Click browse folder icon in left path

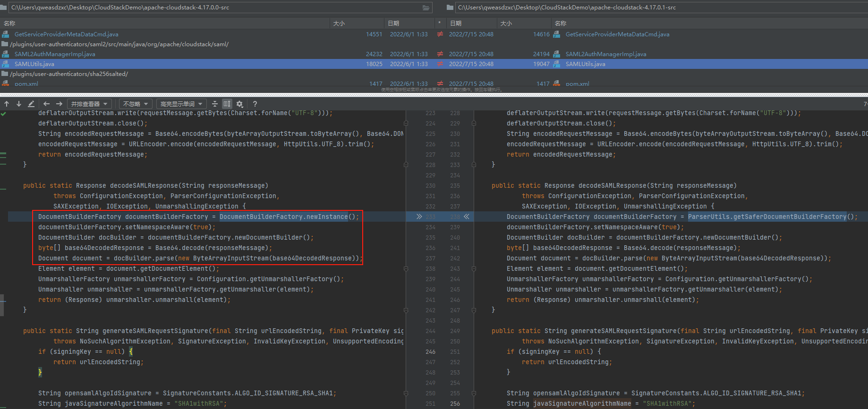click(426, 8)
